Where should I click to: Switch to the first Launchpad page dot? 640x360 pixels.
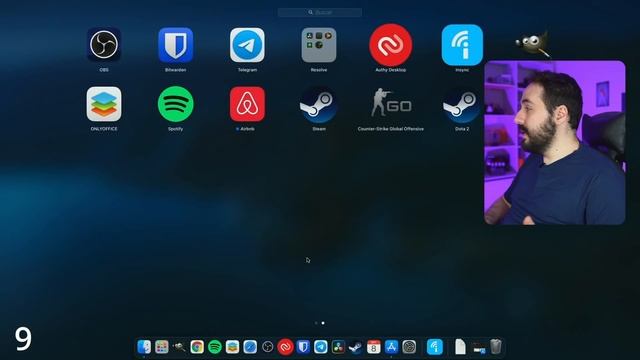click(x=316, y=323)
